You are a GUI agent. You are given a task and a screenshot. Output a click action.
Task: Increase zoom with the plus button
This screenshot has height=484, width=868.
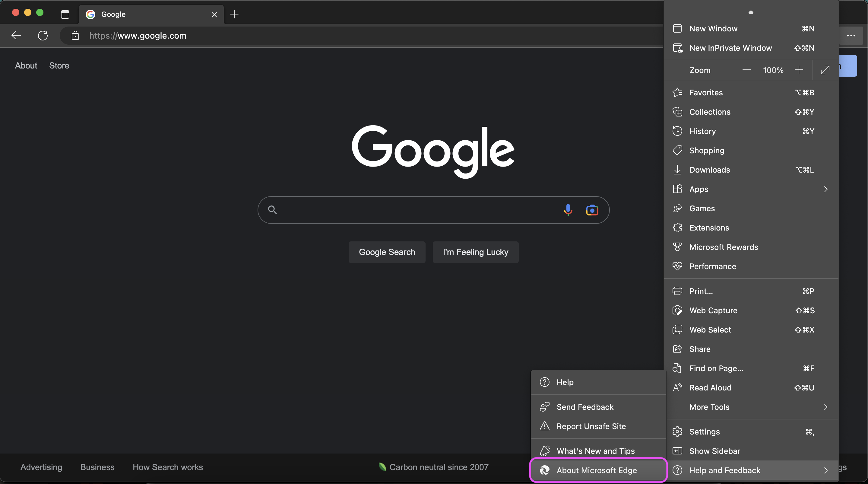coord(799,70)
